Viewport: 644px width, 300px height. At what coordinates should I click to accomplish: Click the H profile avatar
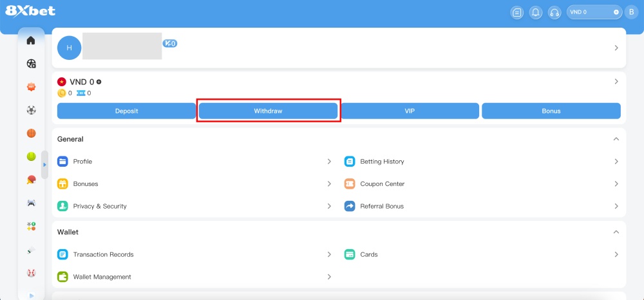69,48
